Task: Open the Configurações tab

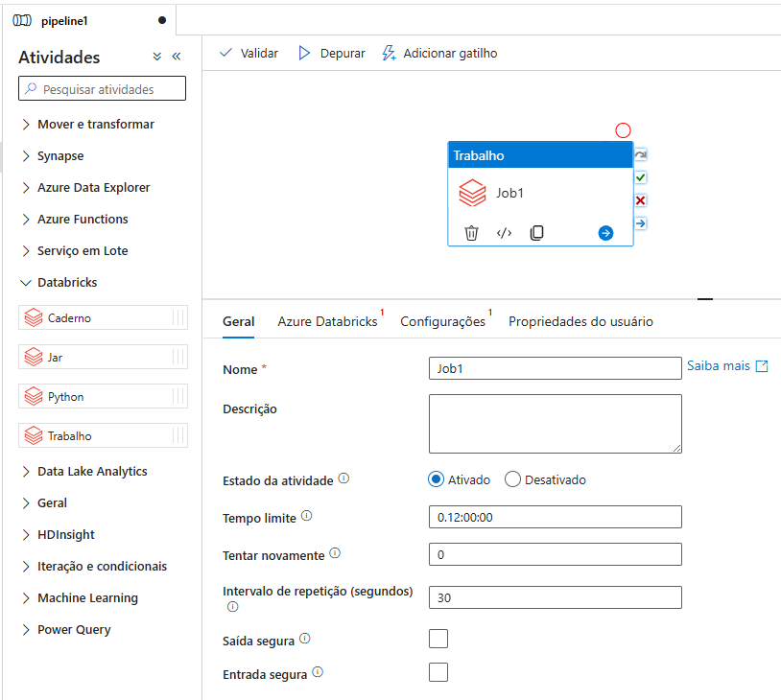Action: point(443,321)
